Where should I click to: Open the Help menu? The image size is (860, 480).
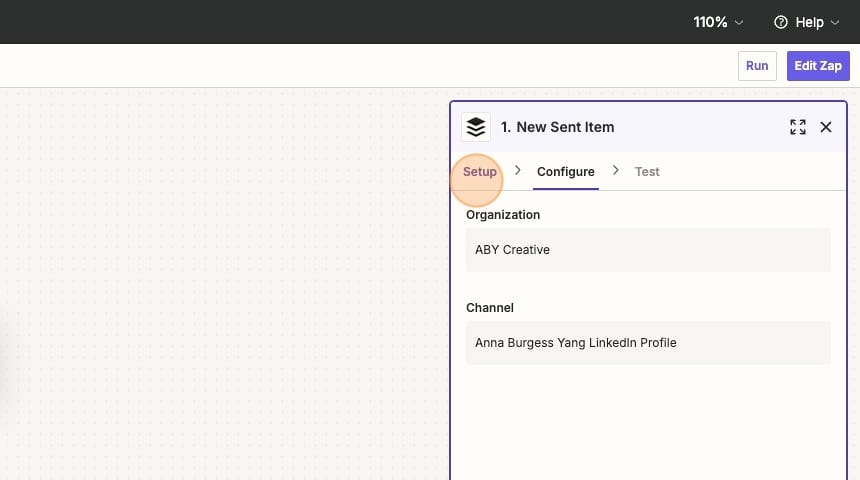click(807, 22)
